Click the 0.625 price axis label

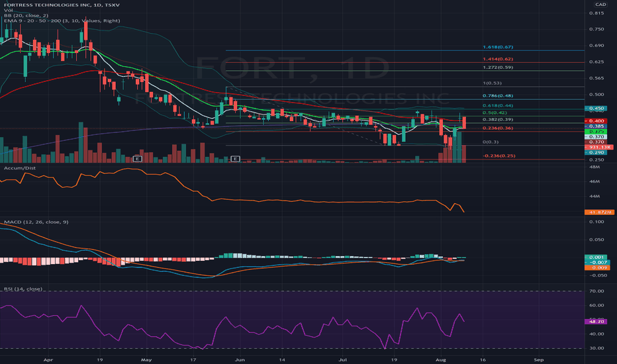[x=596, y=62]
